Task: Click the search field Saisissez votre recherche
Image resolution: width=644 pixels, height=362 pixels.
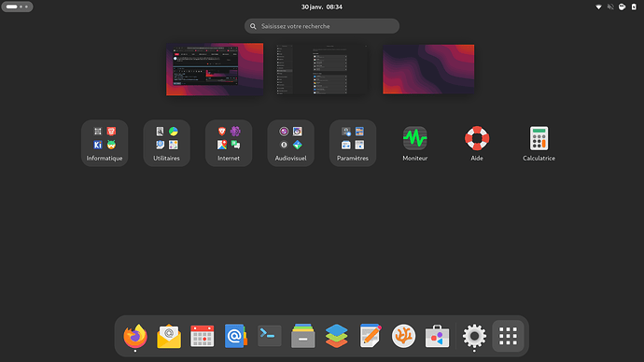Action: [x=322, y=26]
